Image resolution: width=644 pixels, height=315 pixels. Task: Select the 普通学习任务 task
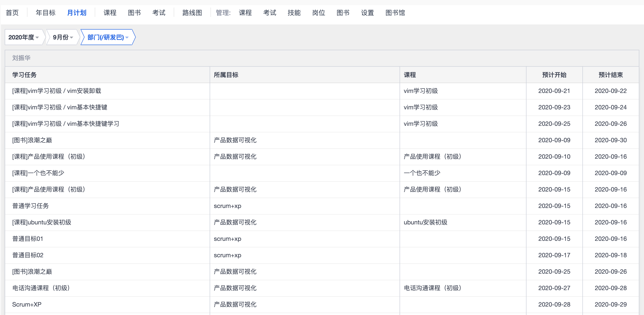tap(31, 206)
